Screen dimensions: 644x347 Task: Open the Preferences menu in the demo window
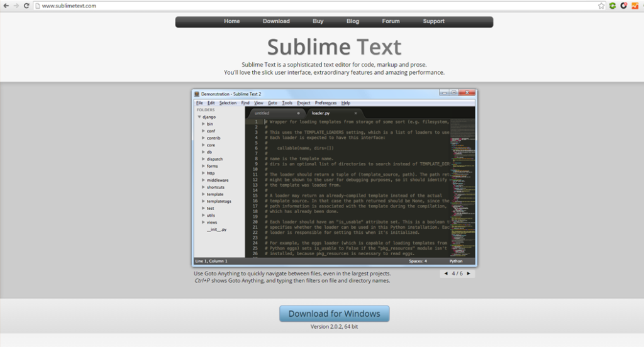pyautogui.click(x=326, y=102)
